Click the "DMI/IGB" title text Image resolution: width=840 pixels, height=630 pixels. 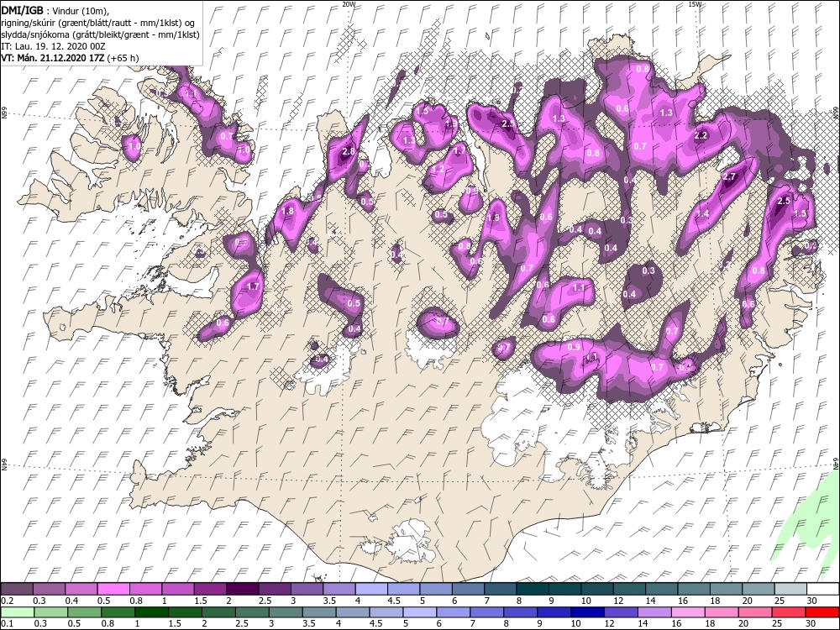click(x=23, y=9)
